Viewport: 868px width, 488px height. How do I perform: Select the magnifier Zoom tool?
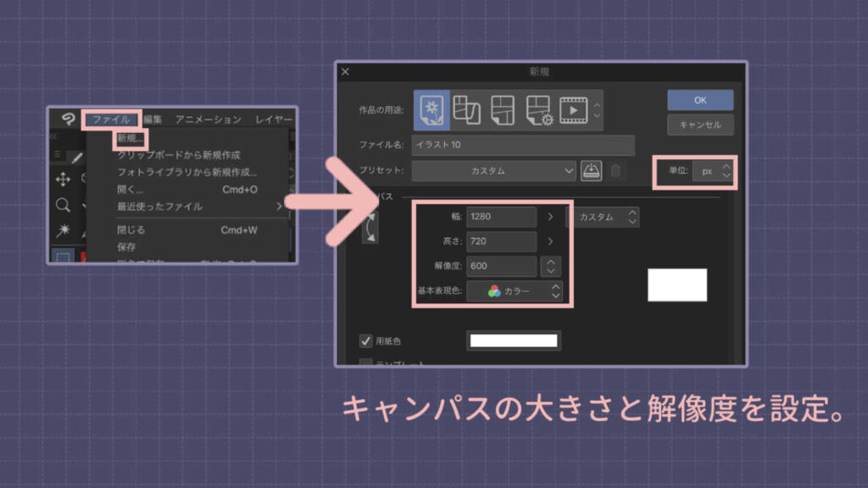pyautogui.click(x=63, y=205)
